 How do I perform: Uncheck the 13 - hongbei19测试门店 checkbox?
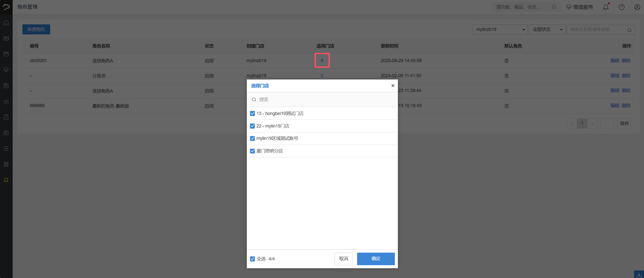(x=252, y=114)
